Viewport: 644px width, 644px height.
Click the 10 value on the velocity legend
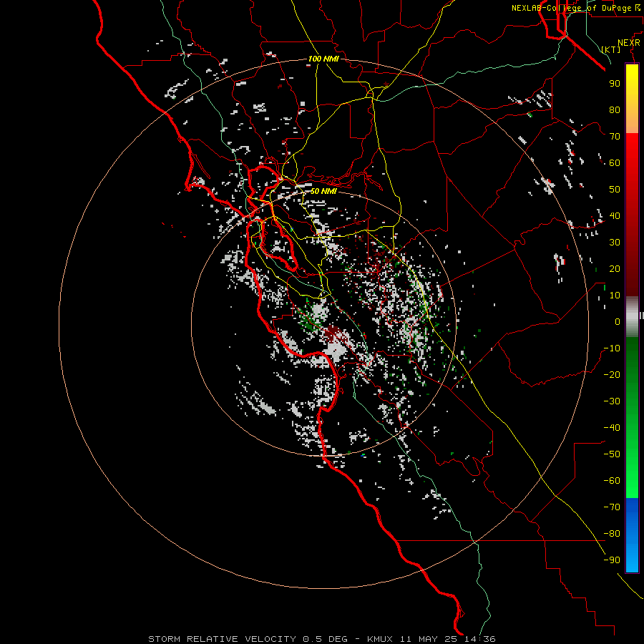[615, 296]
